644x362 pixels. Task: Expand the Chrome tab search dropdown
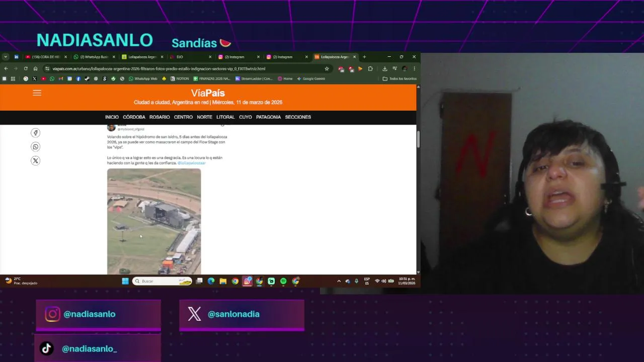point(6,57)
